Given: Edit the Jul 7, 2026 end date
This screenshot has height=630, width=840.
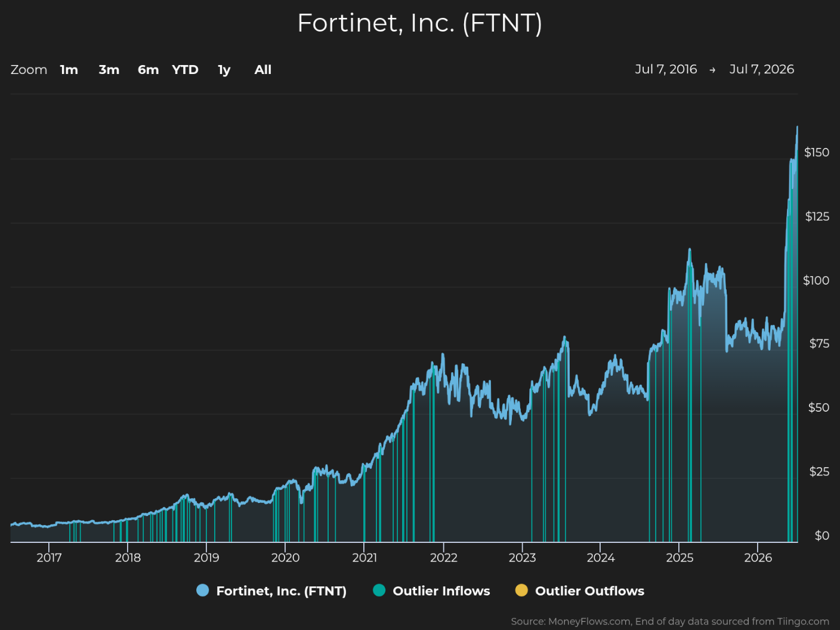Looking at the screenshot, I should pos(762,69).
